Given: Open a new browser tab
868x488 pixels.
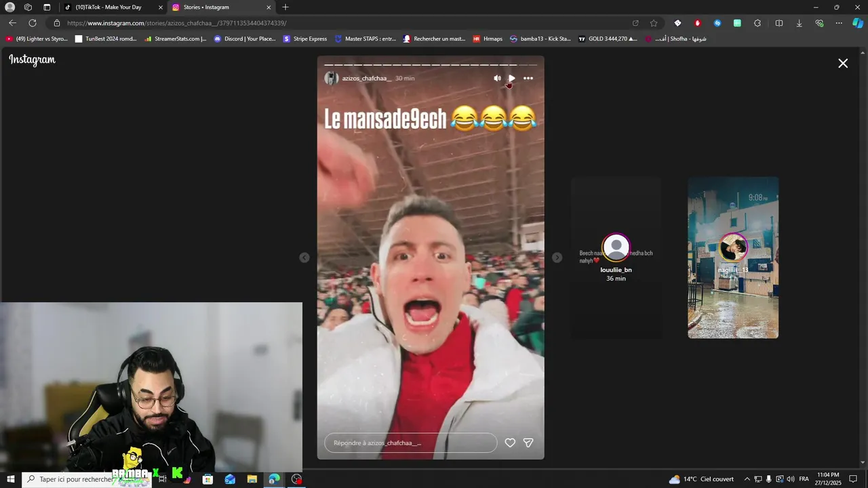Looking at the screenshot, I should coord(285,7).
